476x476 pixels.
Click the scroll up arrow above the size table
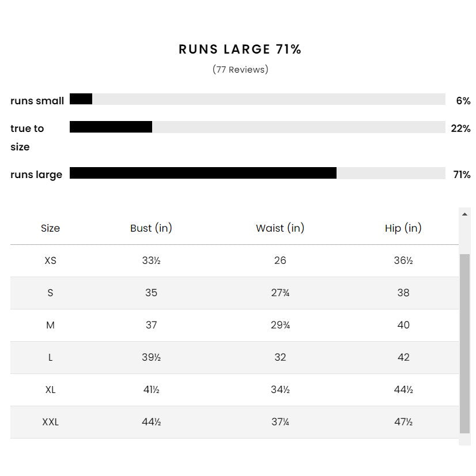(464, 214)
